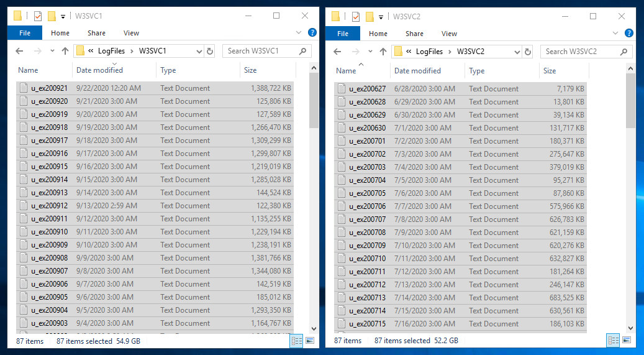Expand the ribbon in W3SVC2 window
Image resolution: width=644 pixels, height=355 pixels.
[615, 34]
